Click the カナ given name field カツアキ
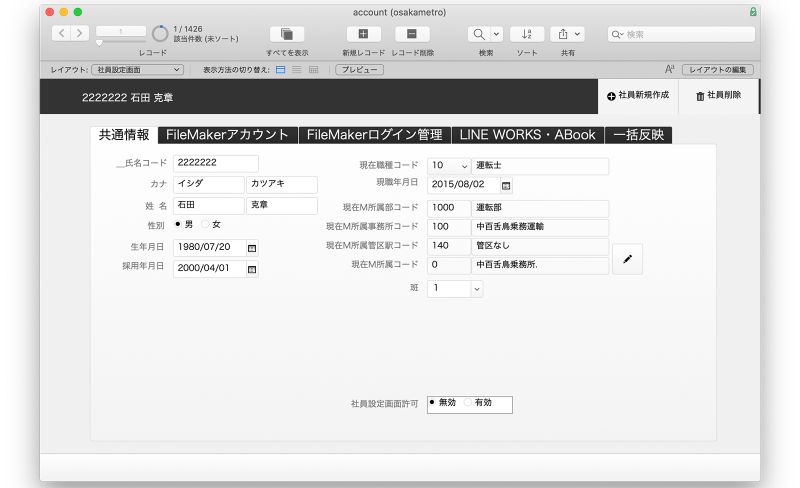800x488 pixels. coord(282,184)
